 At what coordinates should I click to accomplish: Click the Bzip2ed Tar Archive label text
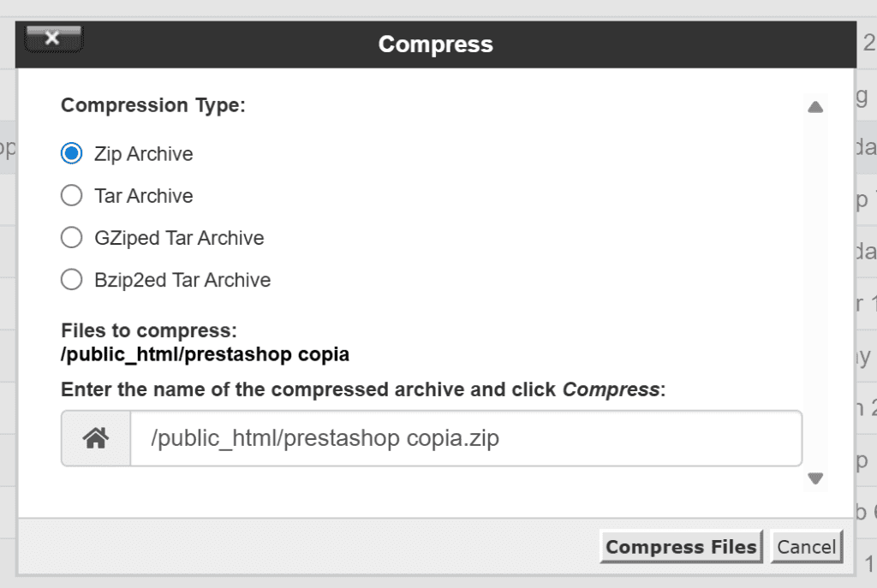[x=182, y=280]
